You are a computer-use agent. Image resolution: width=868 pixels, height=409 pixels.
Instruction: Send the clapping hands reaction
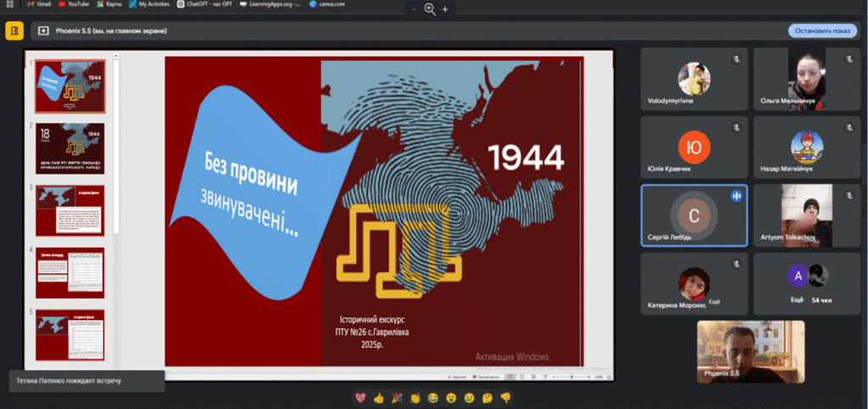point(415,396)
